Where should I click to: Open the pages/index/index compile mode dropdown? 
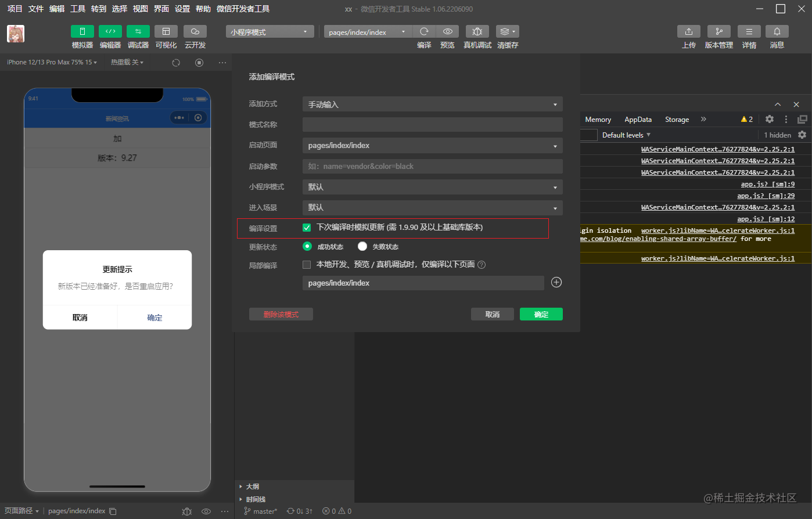(x=368, y=31)
